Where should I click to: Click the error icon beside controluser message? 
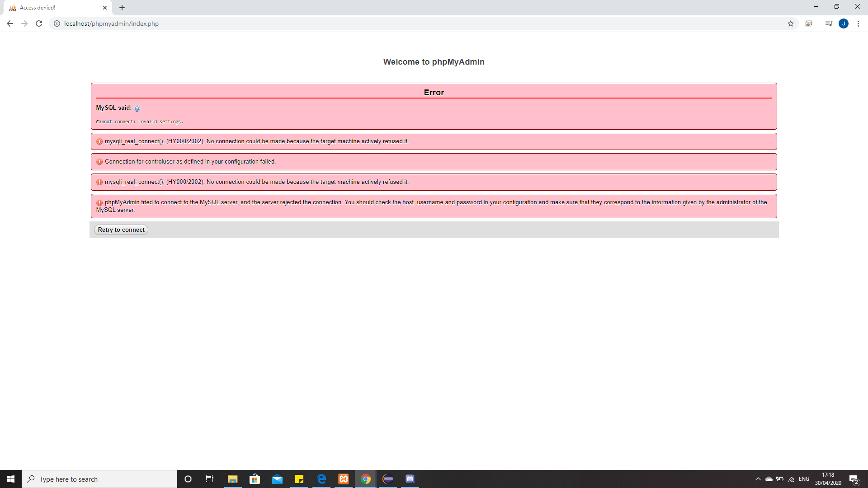(x=99, y=162)
